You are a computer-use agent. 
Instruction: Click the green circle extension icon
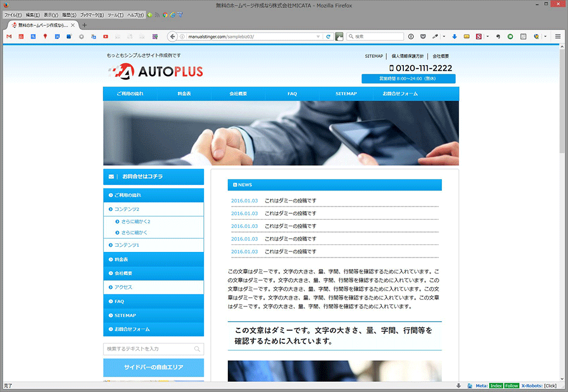tap(510, 36)
